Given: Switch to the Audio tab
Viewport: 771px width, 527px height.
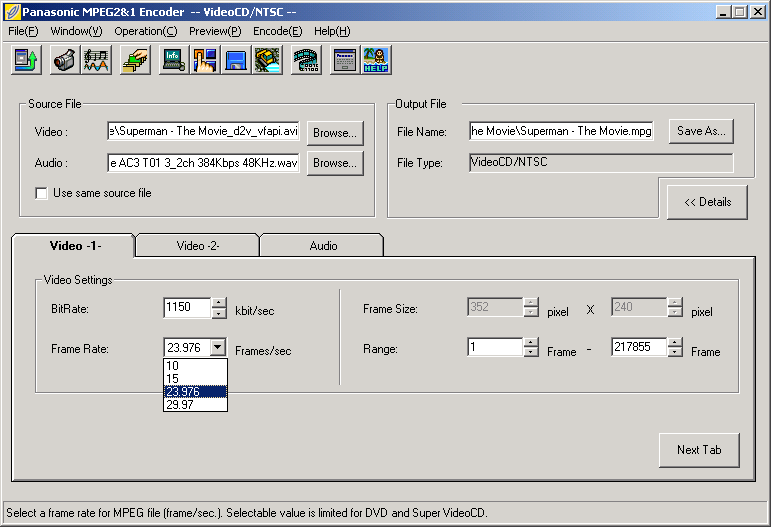Looking at the screenshot, I should tap(323, 245).
